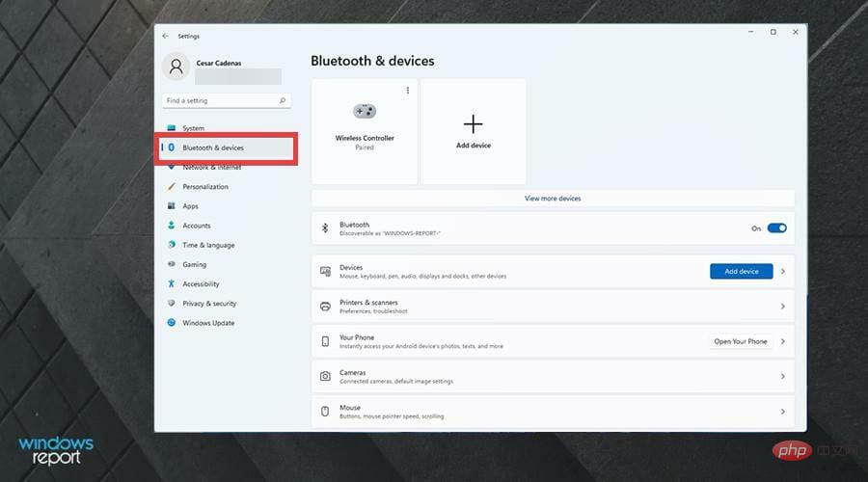The height and width of the screenshot is (482, 868).
Task: Click the Wireless Controller gamepad icon
Action: coord(365,112)
